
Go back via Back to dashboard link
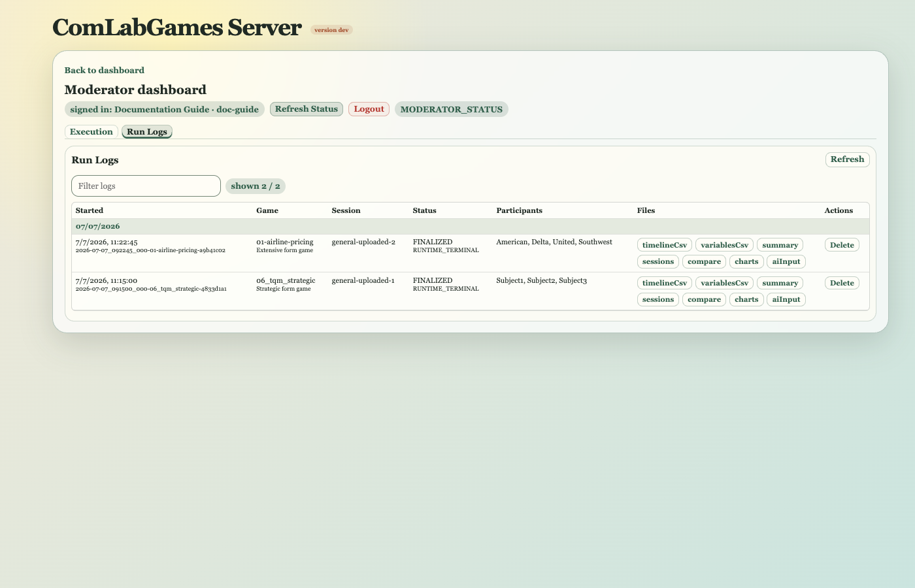coord(104,70)
